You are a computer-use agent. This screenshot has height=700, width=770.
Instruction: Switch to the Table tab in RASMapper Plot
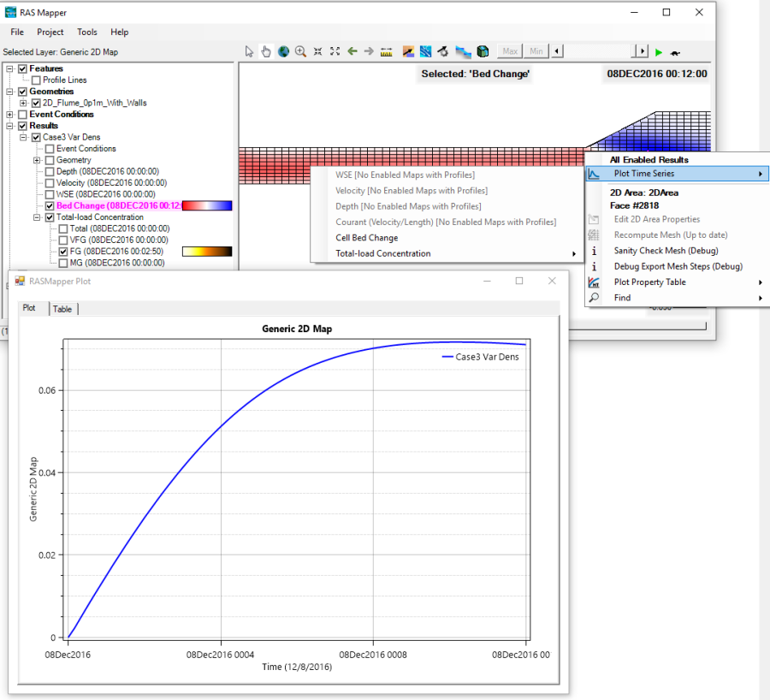62,308
